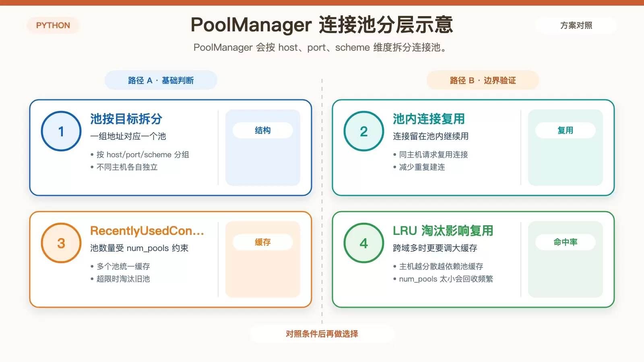Click the number 2 circle badge
This screenshot has width=644, height=362.
click(364, 131)
